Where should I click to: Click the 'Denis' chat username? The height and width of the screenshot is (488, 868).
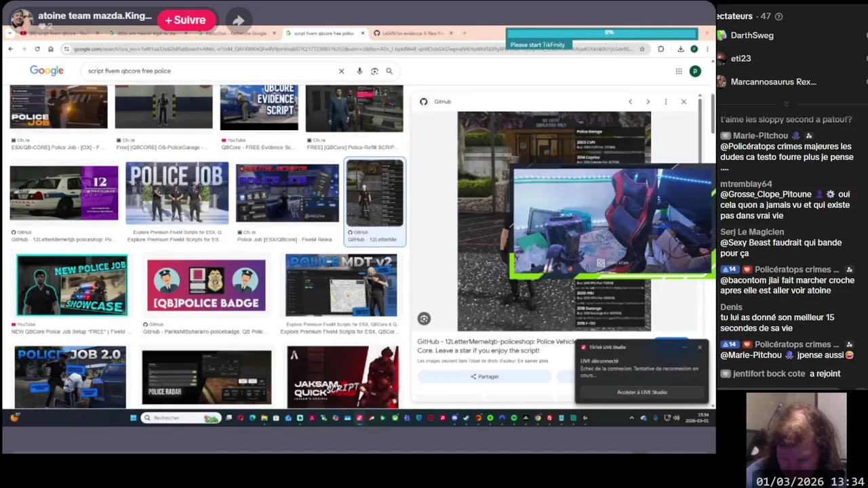click(731, 307)
